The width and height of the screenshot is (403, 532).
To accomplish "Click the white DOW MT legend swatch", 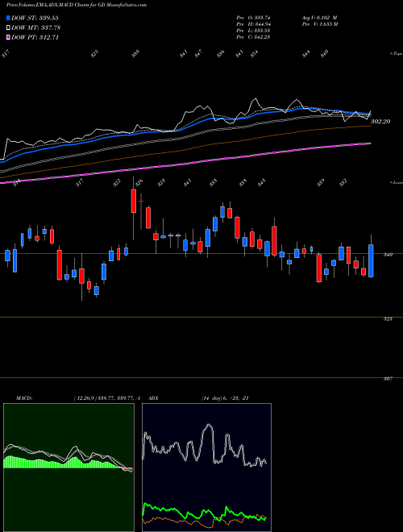I will click(8, 28).
